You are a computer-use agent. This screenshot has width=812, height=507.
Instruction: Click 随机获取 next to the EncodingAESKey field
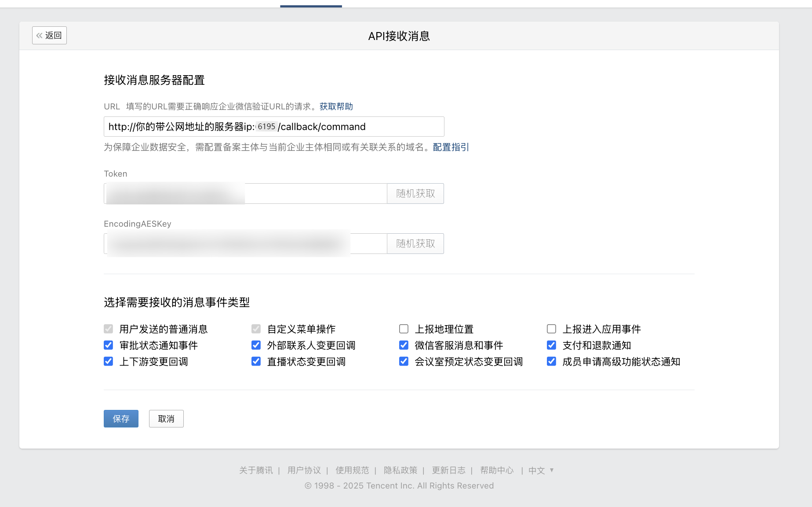click(415, 244)
